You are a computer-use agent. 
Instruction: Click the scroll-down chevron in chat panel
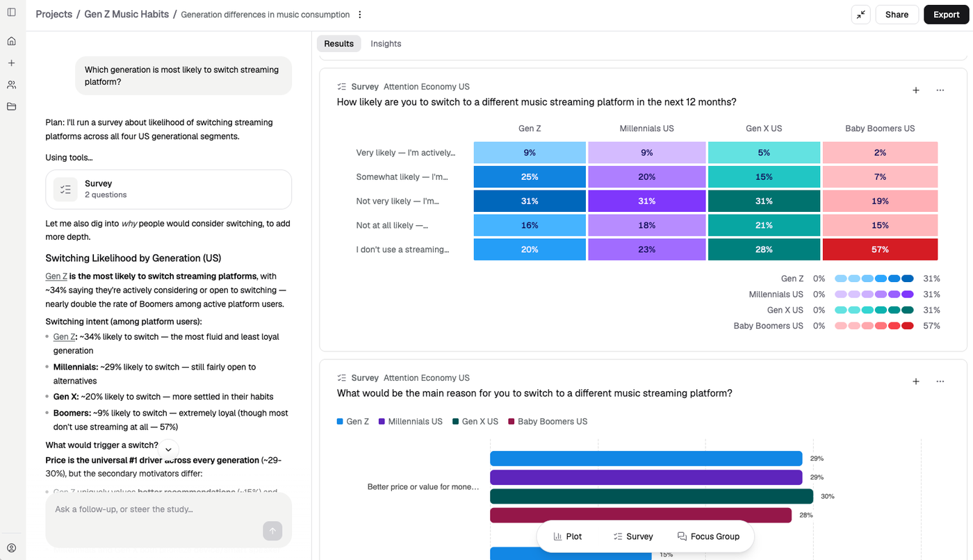coord(168,450)
